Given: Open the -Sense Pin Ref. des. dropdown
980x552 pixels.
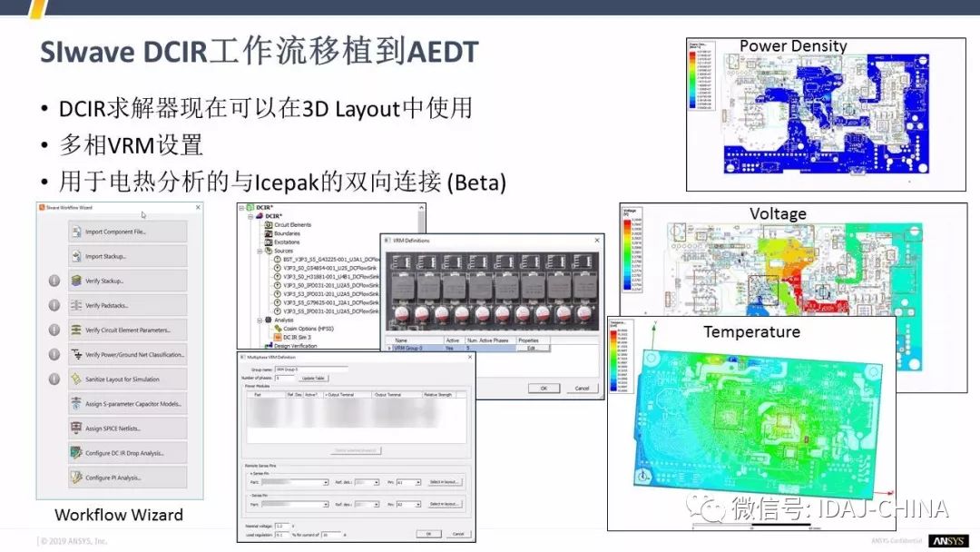Looking at the screenshot, I should tap(377, 505).
